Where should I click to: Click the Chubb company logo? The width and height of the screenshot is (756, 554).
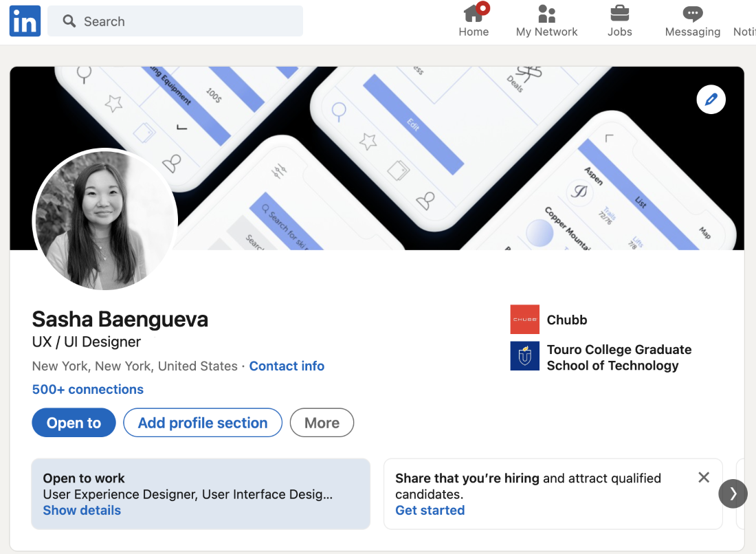(x=524, y=320)
